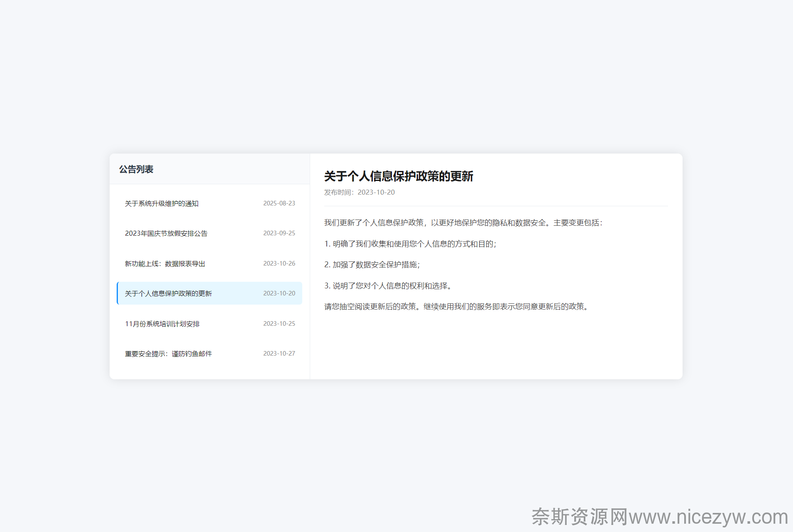The width and height of the screenshot is (793, 532).
Task: Click the date 2025-08-23 in the list
Action: click(x=279, y=203)
